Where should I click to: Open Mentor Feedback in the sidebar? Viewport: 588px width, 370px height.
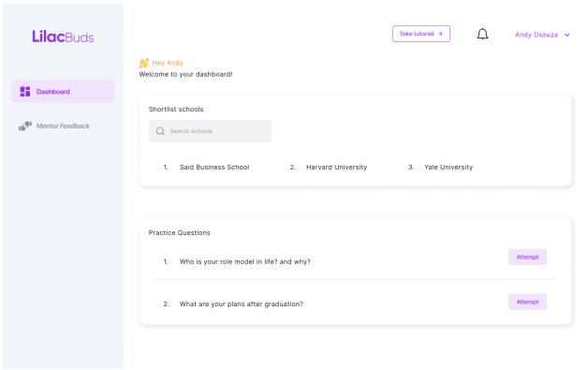(x=62, y=126)
